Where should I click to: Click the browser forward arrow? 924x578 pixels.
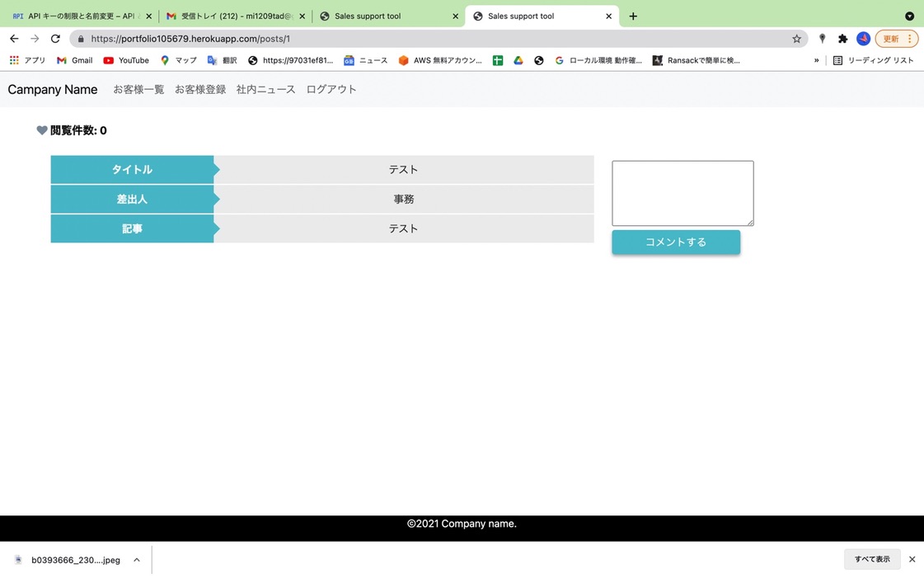point(35,39)
